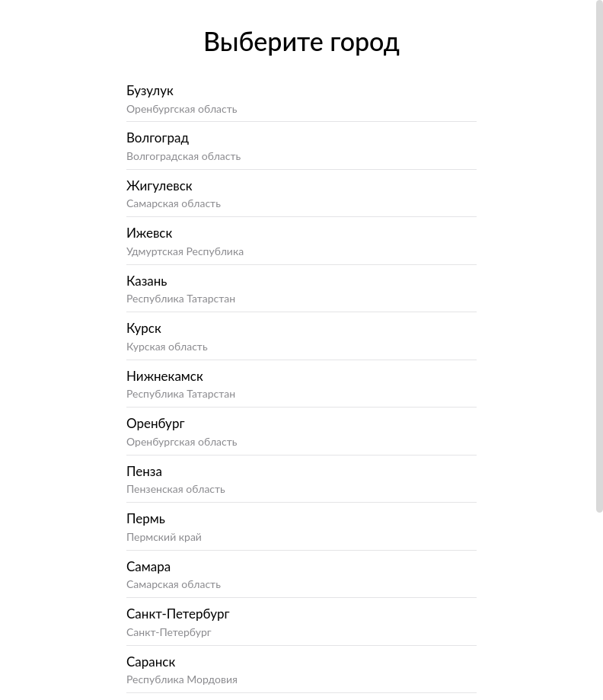
Task: Select Санкт-Петербург city name
Action: click(x=178, y=614)
